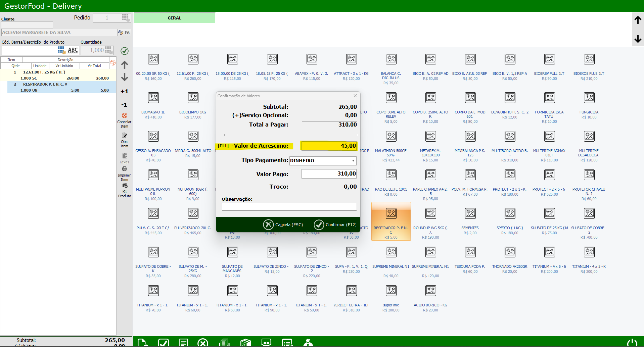The image size is (644, 347).
Task: Increase item quantity with +1
Action: (124, 91)
